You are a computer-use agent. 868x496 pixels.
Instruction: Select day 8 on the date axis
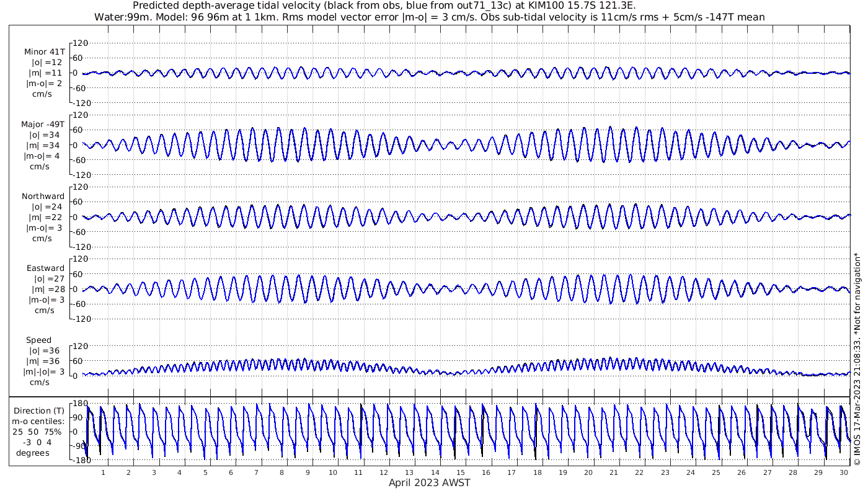[281, 472]
